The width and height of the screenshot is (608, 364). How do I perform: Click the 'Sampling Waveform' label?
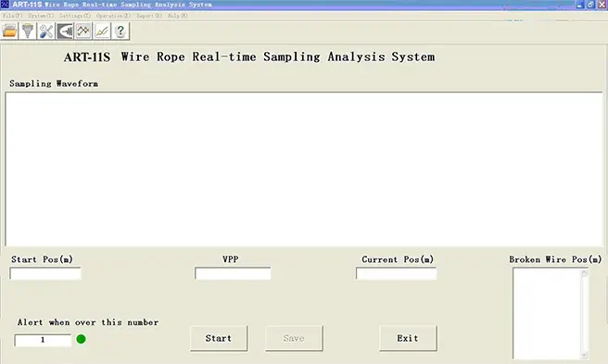click(x=54, y=83)
